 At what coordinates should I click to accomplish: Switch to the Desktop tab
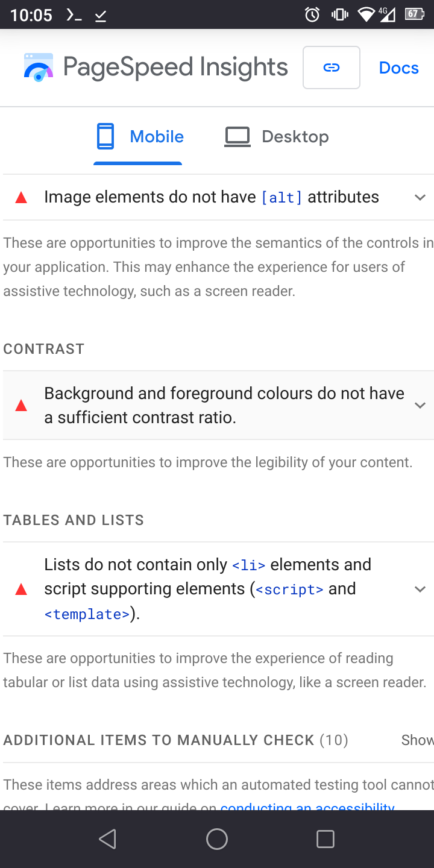point(277,137)
